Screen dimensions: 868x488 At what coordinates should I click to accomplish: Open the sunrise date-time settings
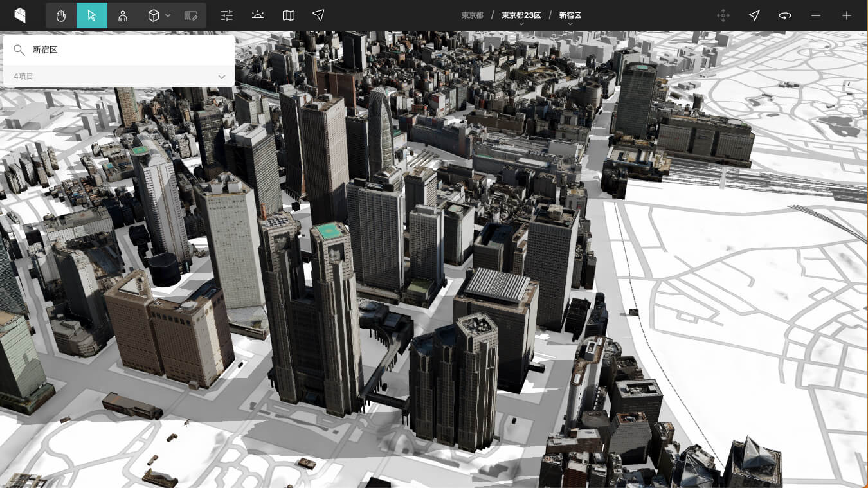pos(258,15)
